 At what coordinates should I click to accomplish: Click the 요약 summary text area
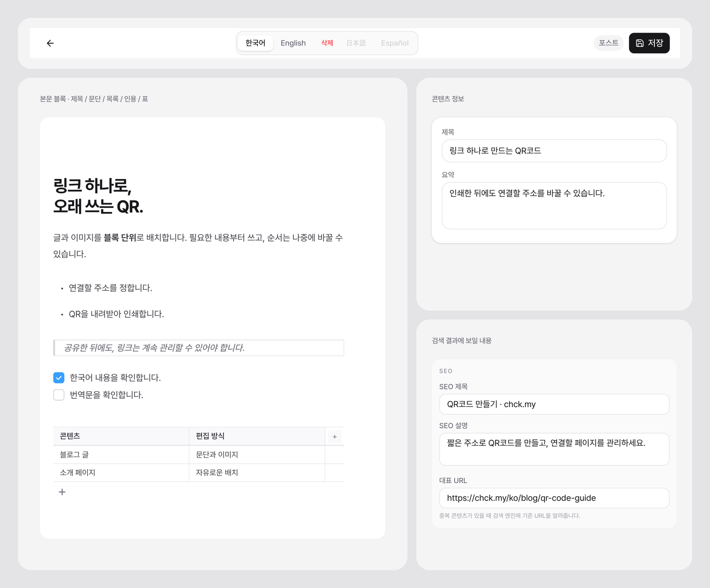pos(554,206)
